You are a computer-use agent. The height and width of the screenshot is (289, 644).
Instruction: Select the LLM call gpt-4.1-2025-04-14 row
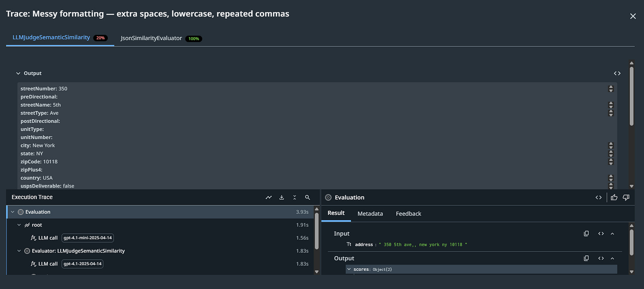160,264
